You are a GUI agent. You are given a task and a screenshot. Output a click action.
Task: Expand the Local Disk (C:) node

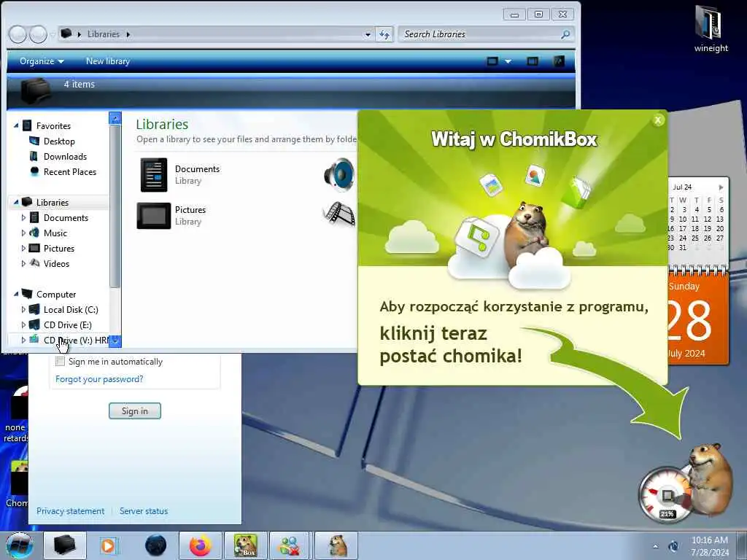pos(23,309)
